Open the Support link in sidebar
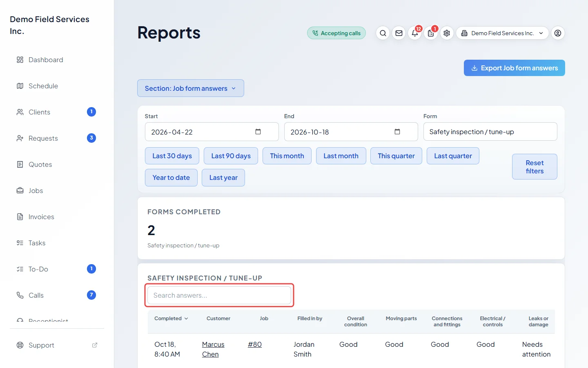The width and height of the screenshot is (588, 368). (x=57, y=345)
